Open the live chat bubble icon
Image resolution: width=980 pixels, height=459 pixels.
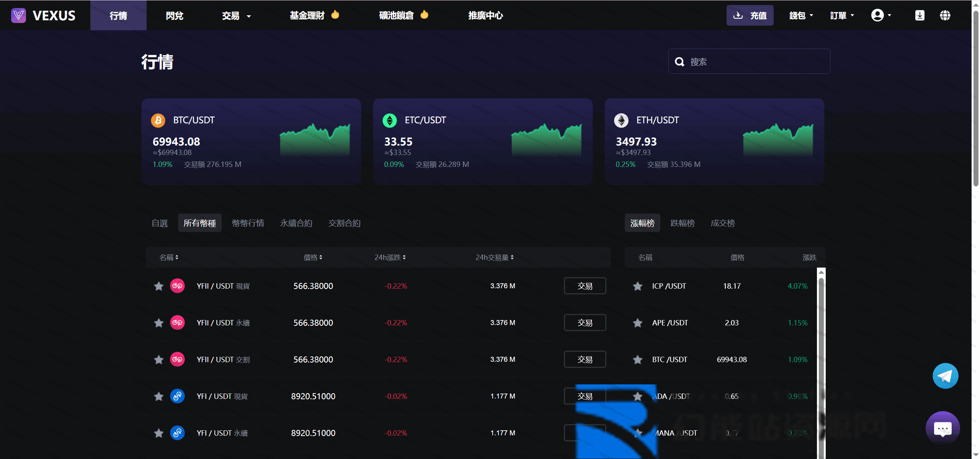click(942, 428)
